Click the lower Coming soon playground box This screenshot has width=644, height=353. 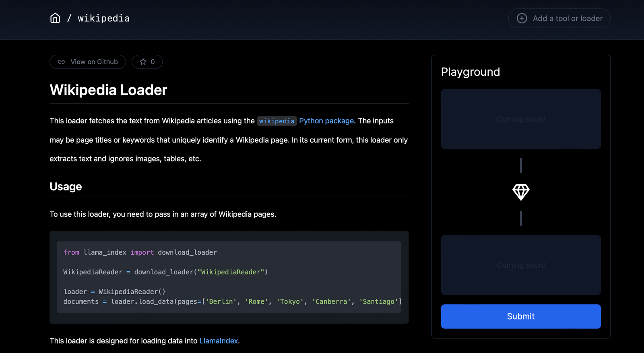pyautogui.click(x=520, y=265)
